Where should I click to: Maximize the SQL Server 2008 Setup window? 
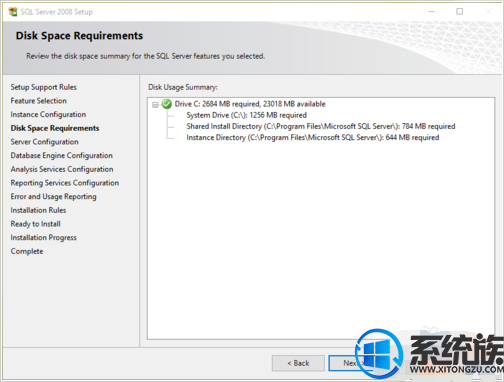[460, 12]
